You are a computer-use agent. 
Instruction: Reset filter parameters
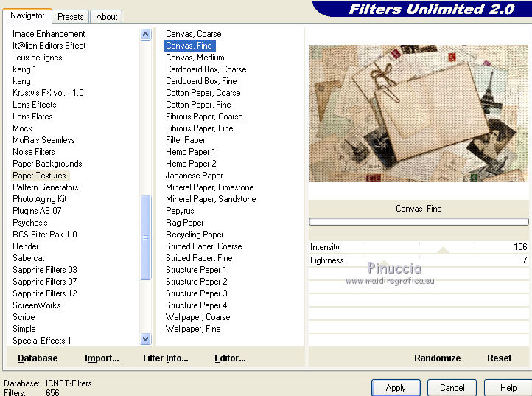(499, 358)
